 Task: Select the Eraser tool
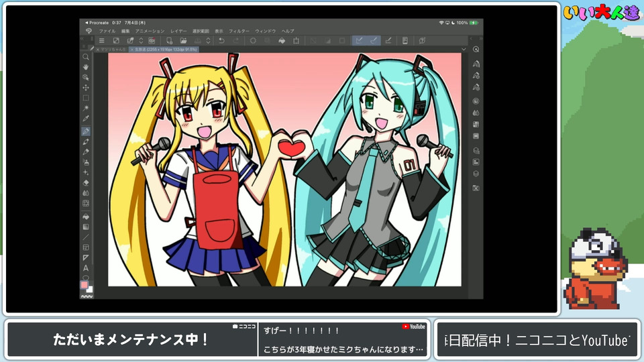pyautogui.click(x=85, y=182)
